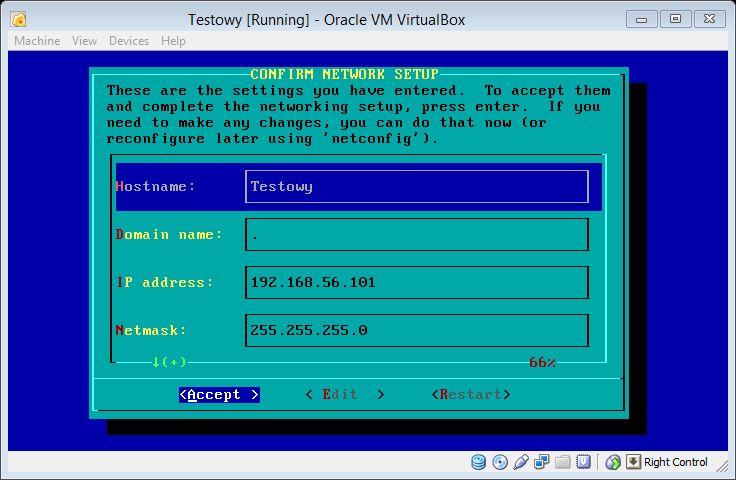This screenshot has height=480, width=736.
Task: Click the shared folders indicator icon
Action: pos(562,462)
